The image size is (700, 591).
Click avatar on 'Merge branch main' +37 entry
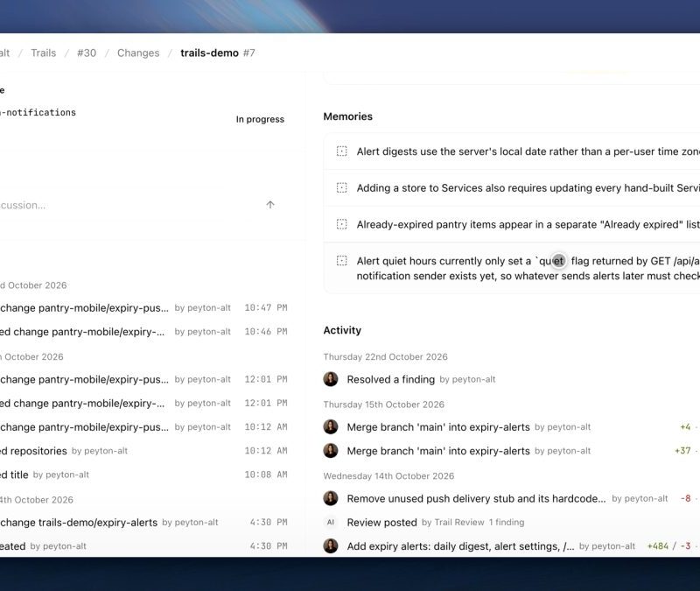coord(331,451)
